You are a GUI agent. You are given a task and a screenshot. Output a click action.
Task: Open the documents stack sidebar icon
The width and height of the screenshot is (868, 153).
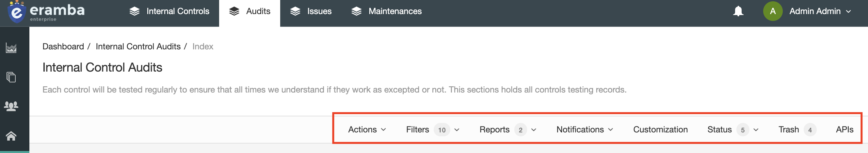pyautogui.click(x=11, y=77)
